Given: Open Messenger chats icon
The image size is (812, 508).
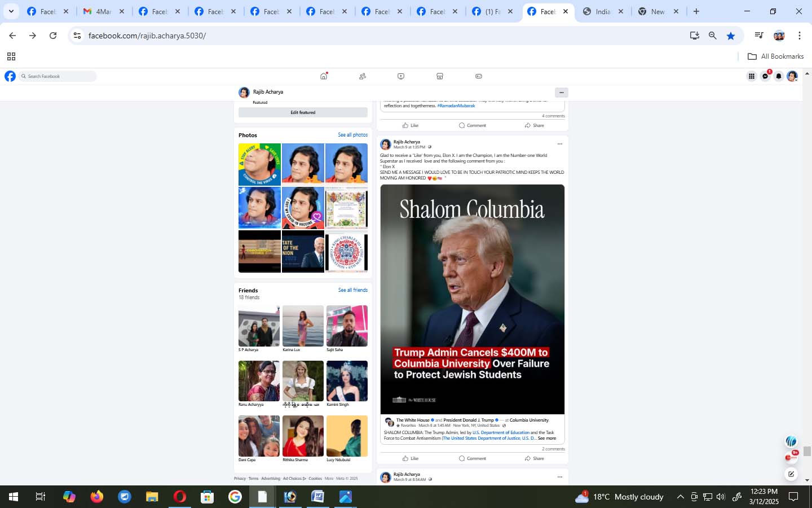Looking at the screenshot, I should [765, 76].
